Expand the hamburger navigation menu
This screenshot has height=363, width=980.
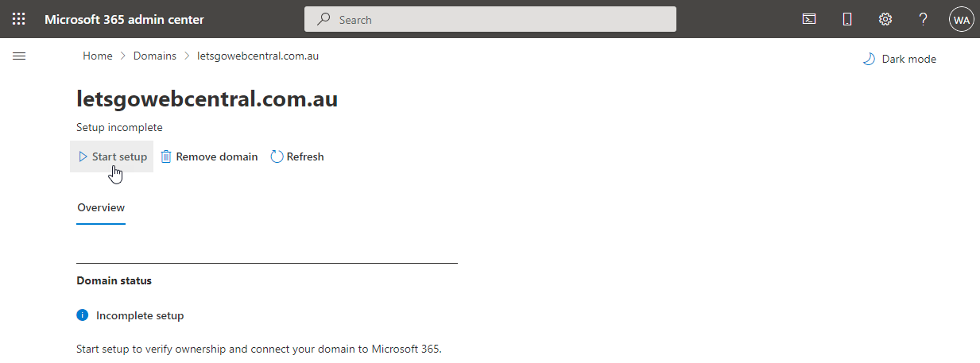[19, 56]
